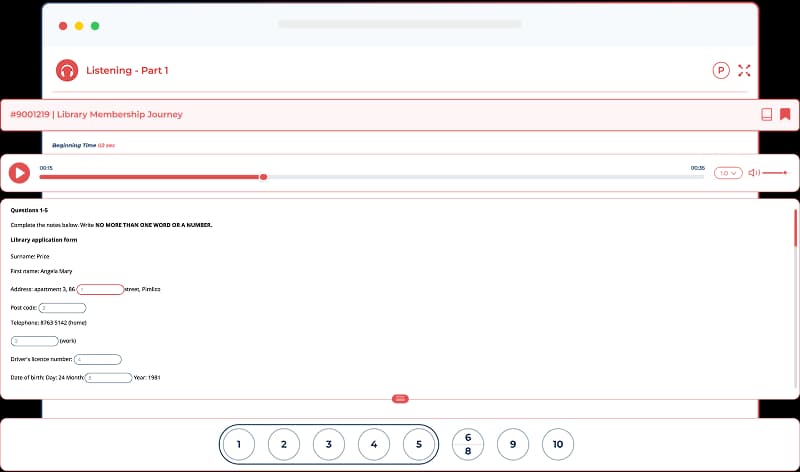Click the street name answer field

coord(100,289)
